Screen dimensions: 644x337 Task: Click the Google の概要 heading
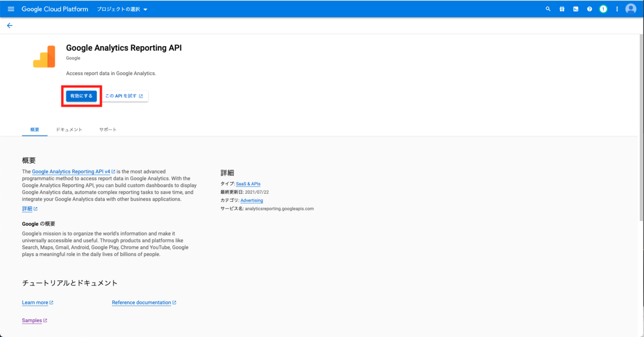(39, 224)
